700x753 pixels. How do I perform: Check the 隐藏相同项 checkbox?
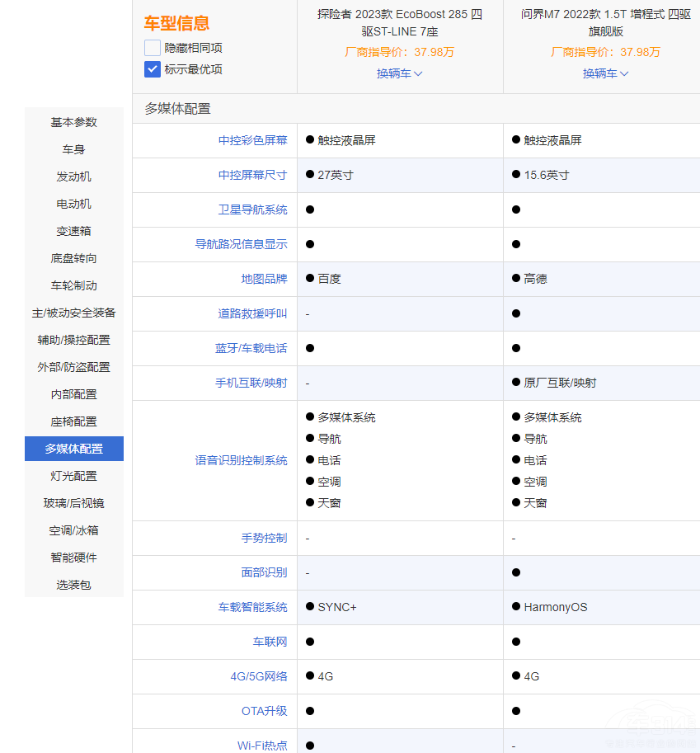click(x=153, y=48)
